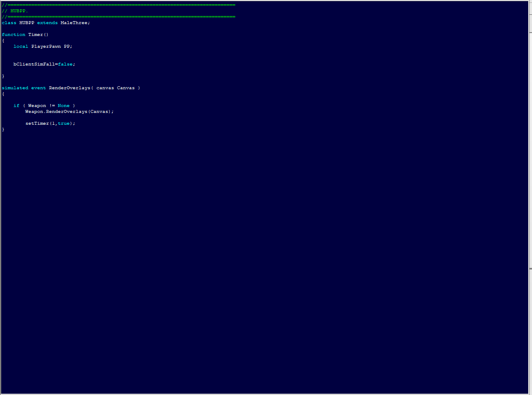Click the 'local' keyword

21,47
